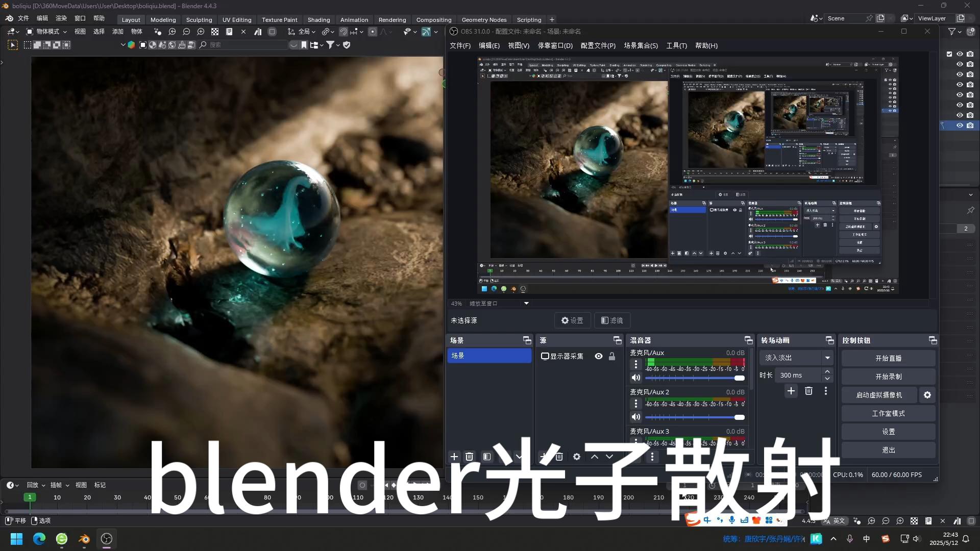Mute the 麦克风/Aux channel
This screenshot has height=551, width=980.
coord(636,378)
